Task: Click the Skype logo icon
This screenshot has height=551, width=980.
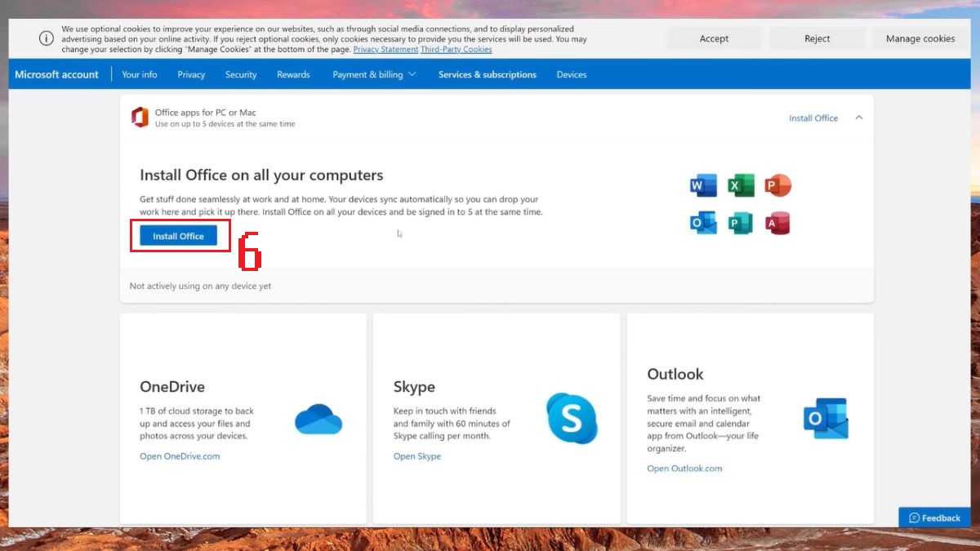Action: click(572, 419)
